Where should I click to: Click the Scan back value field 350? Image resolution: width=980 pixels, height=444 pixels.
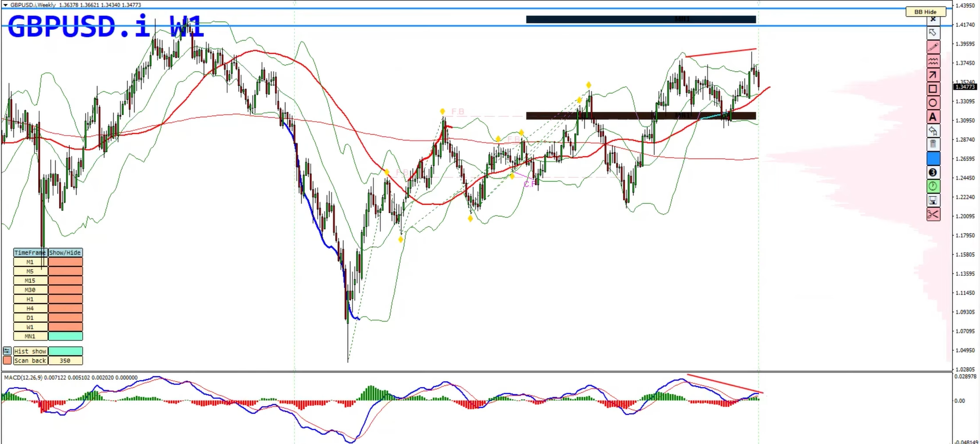[x=65, y=360]
